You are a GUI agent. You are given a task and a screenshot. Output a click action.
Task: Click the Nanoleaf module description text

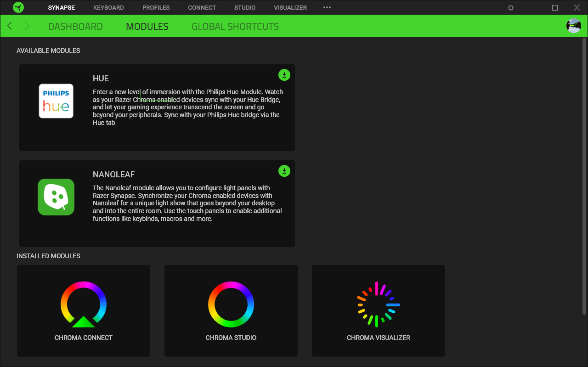pos(187,203)
